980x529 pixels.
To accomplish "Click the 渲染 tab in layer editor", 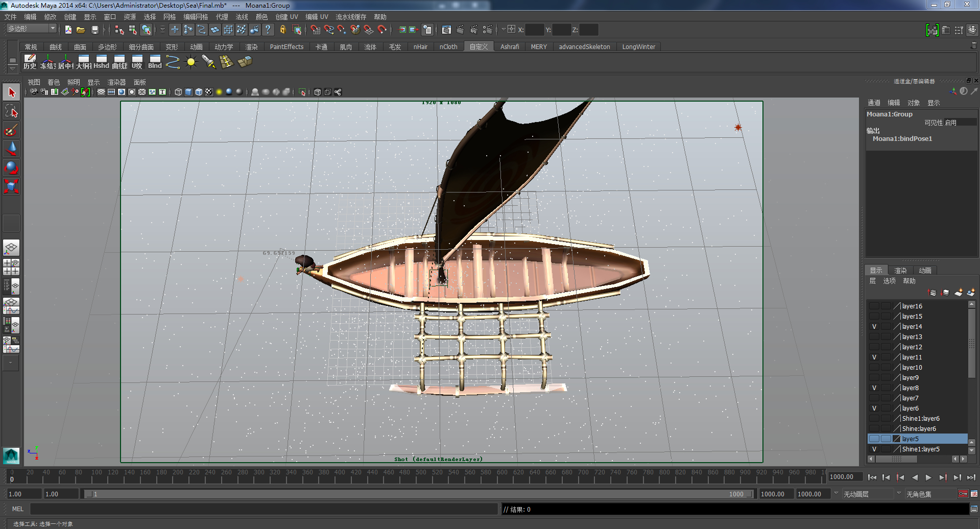I will 900,270.
